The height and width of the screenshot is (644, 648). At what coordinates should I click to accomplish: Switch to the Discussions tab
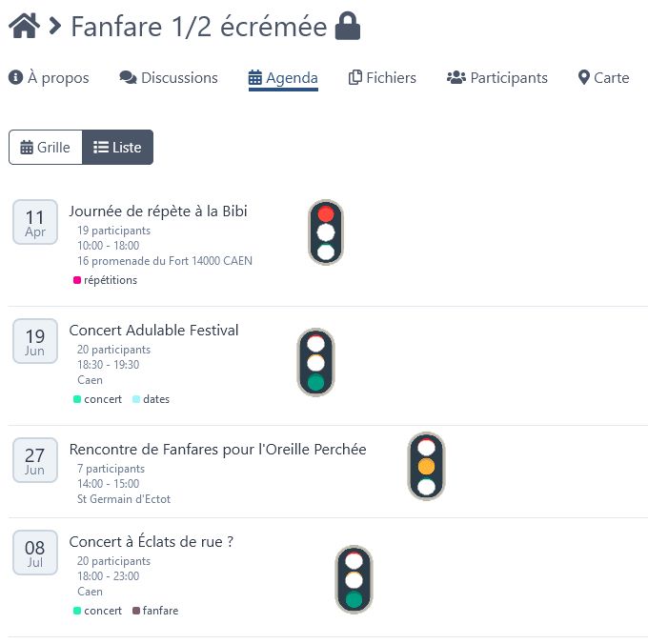(x=169, y=78)
